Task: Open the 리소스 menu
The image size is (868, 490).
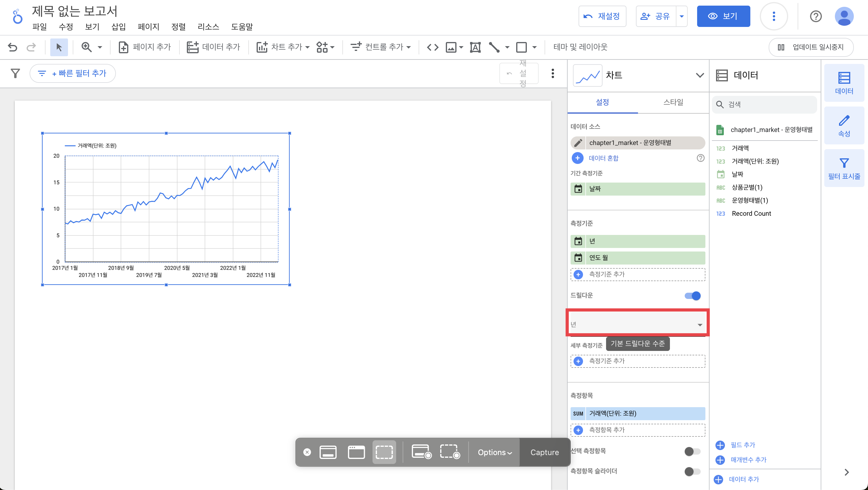Action: 208,27
